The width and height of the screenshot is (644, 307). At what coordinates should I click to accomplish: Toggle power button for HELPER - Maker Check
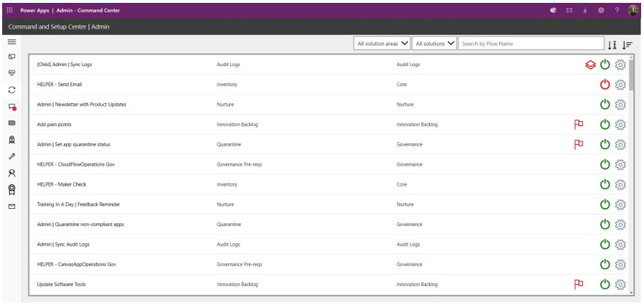(x=605, y=184)
